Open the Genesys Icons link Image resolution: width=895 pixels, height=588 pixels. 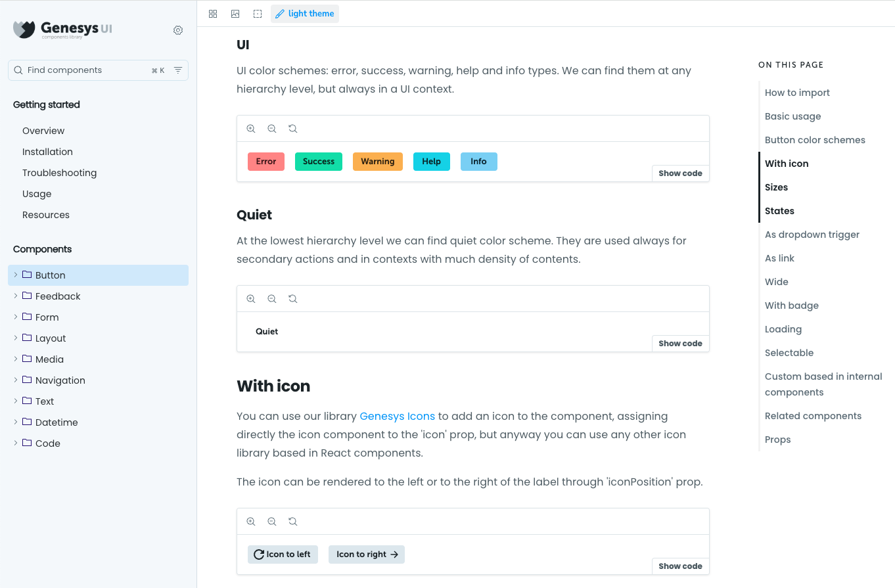[397, 416]
